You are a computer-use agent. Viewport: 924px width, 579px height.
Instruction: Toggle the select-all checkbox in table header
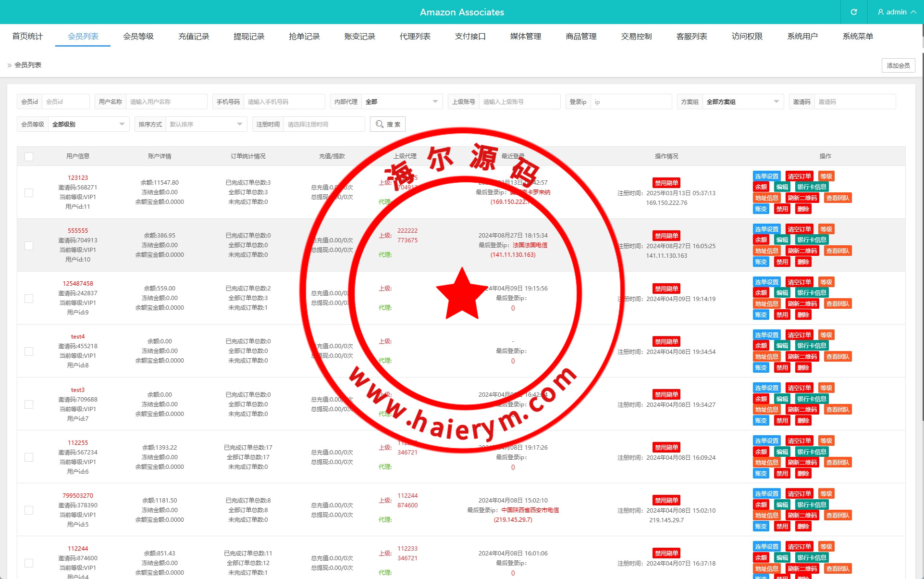pyautogui.click(x=29, y=157)
